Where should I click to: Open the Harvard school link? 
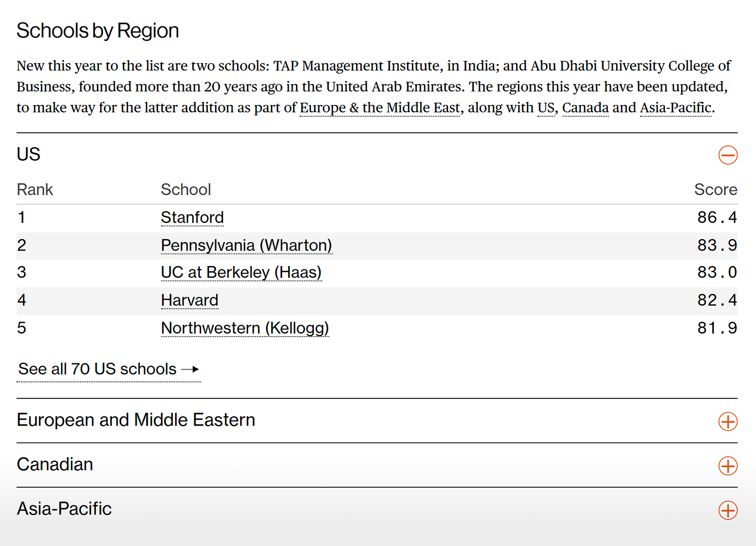pyautogui.click(x=189, y=300)
